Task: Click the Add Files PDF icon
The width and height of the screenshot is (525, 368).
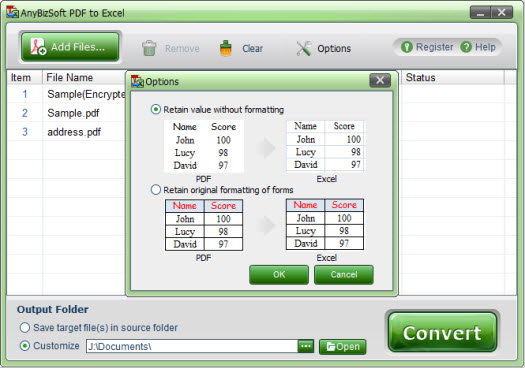Action: click(38, 47)
